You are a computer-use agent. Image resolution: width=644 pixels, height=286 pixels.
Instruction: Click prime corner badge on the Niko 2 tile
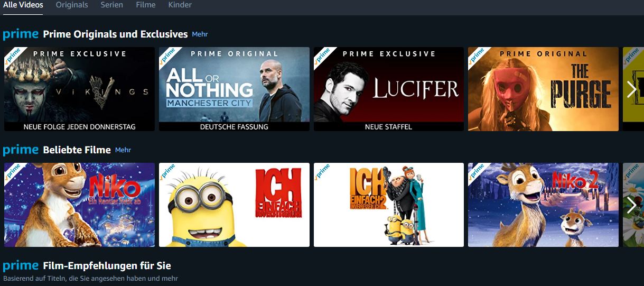477,171
